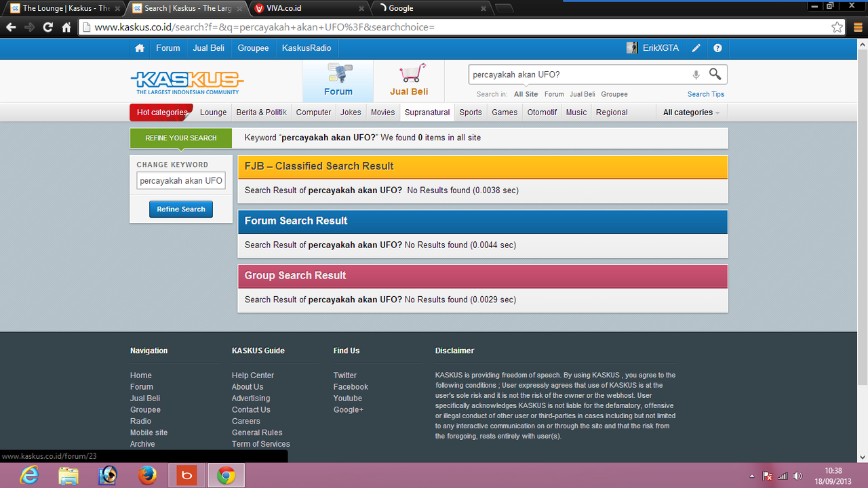Click Change Keyword input field
Image resolution: width=868 pixels, height=488 pixels.
point(181,181)
